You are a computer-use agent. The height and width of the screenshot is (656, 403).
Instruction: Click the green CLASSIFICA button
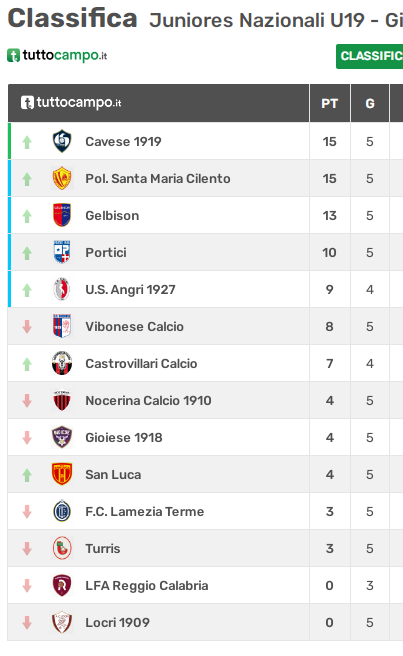coord(370,56)
